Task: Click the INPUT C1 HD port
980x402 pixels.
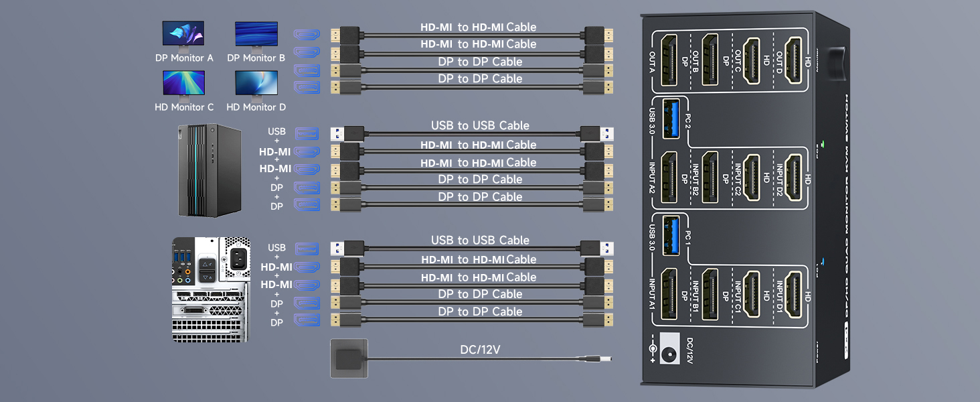Action: 752,293
